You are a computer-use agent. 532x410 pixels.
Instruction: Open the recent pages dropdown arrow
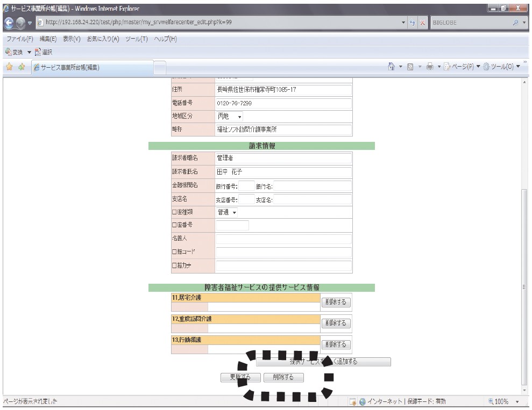coord(30,23)
